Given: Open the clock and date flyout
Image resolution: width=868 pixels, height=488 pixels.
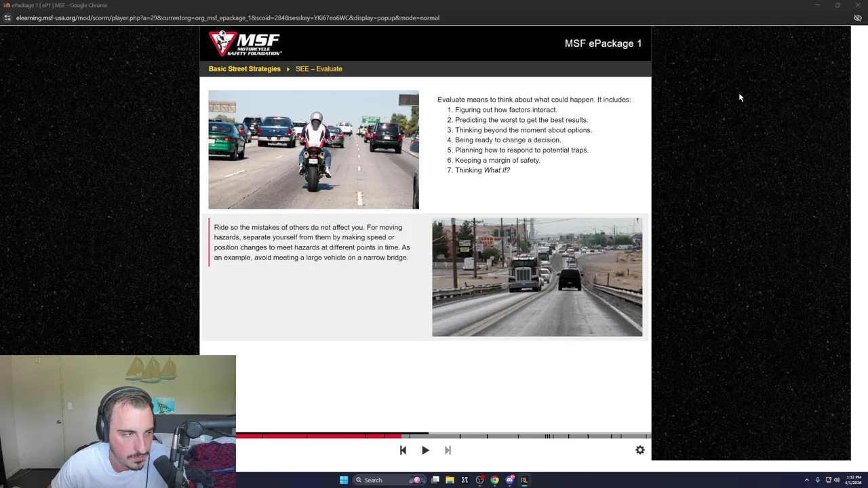Looking at the screenshot, I should pyautogui.click(x=853, y=480).
